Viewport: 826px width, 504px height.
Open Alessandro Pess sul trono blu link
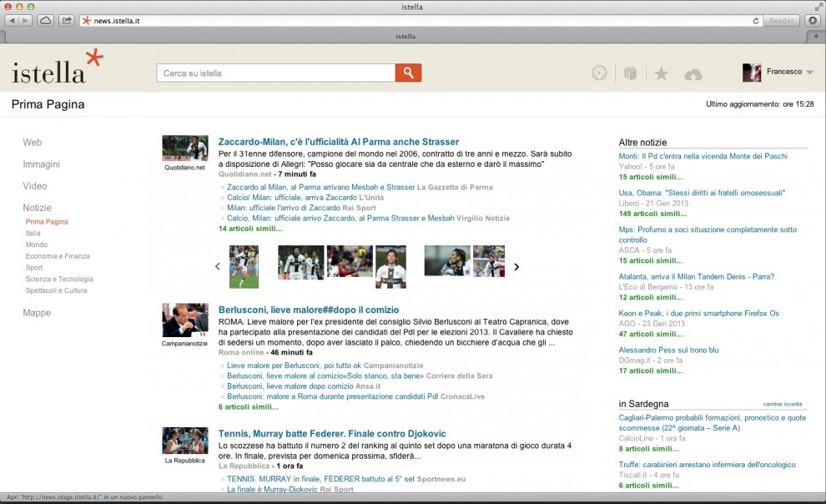[668, 350]
